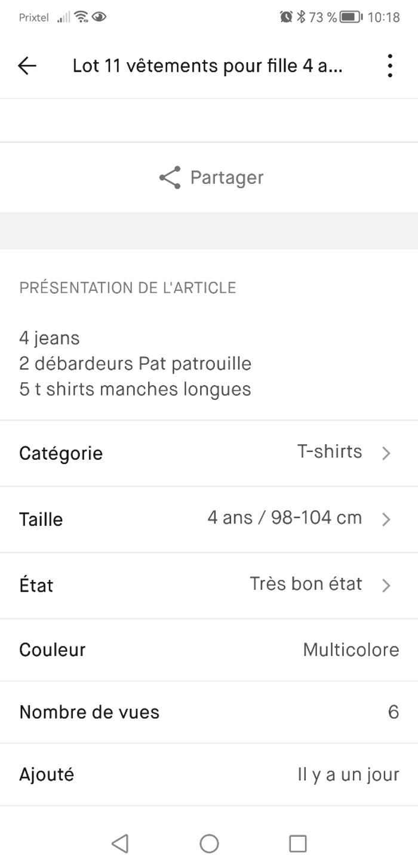Image resolution: width=418 pixels, height=868 pixels.
Task: Tap the Nombre de vues row
Action: click(x=209, y=712)
